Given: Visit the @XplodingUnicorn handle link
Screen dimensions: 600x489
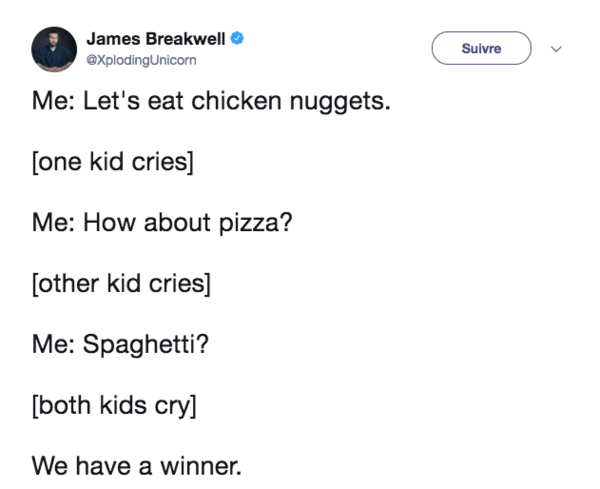Looking at the screenshot, I should (142, 60).
